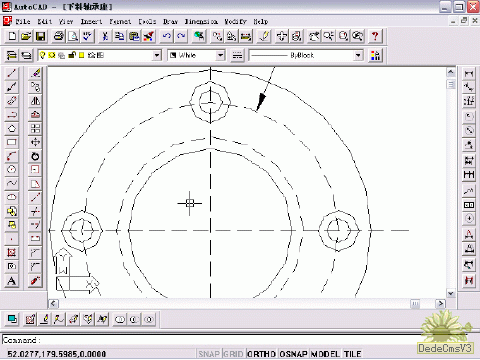The image size is (480, 360).
Task: Open the Help question mark icon
Action: pyautogui.click(x=375, y=36)
